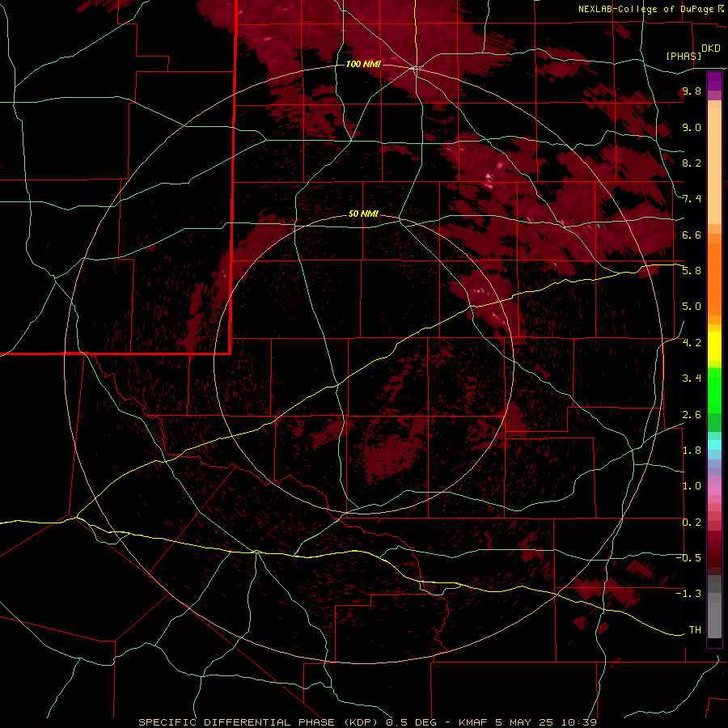Screen dimensions: 728x728
Task: Pick the bright green segment of the color bar
Action: [x=714, y=391]
